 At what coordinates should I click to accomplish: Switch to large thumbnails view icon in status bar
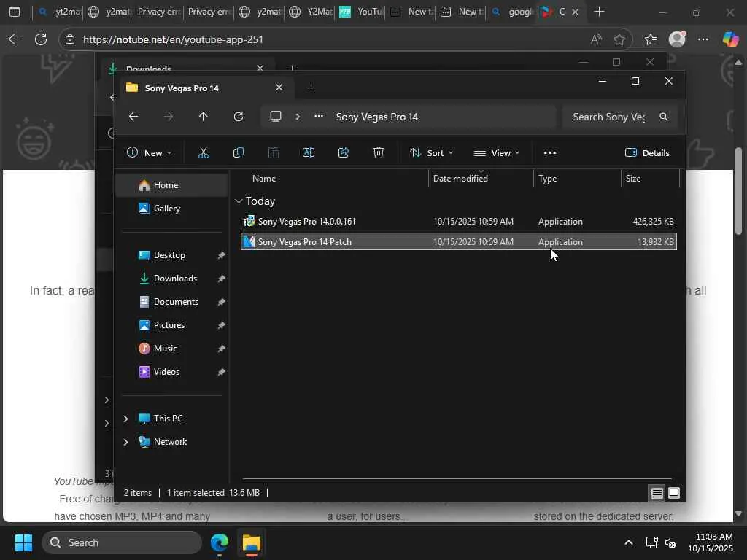click(673, 493)
